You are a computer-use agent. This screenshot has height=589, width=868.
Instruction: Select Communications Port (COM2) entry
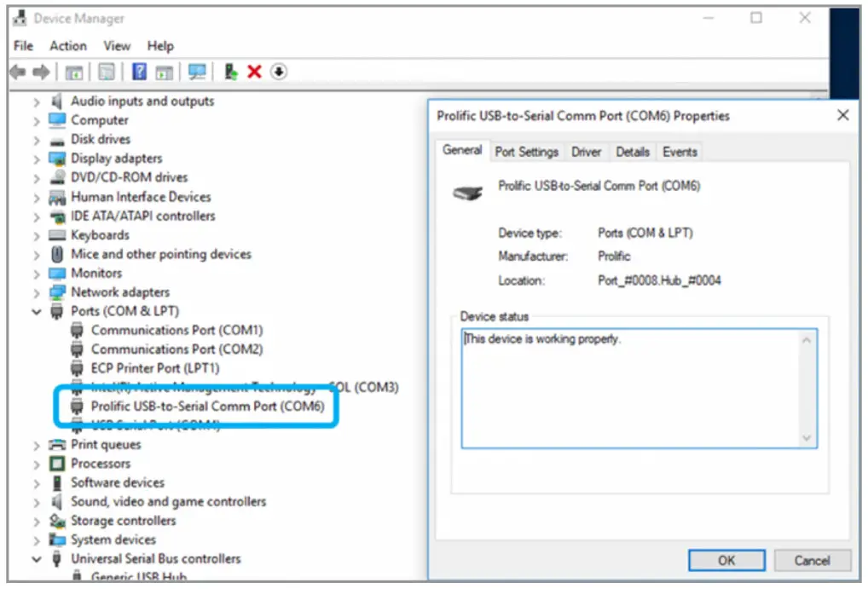(x=176, y=349)
